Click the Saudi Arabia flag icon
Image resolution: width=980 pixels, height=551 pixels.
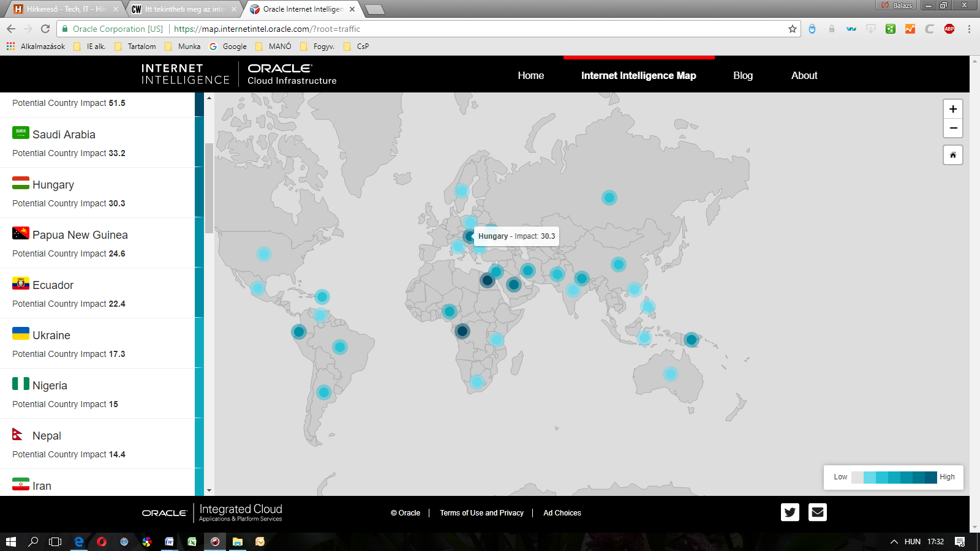pos(21,132)
